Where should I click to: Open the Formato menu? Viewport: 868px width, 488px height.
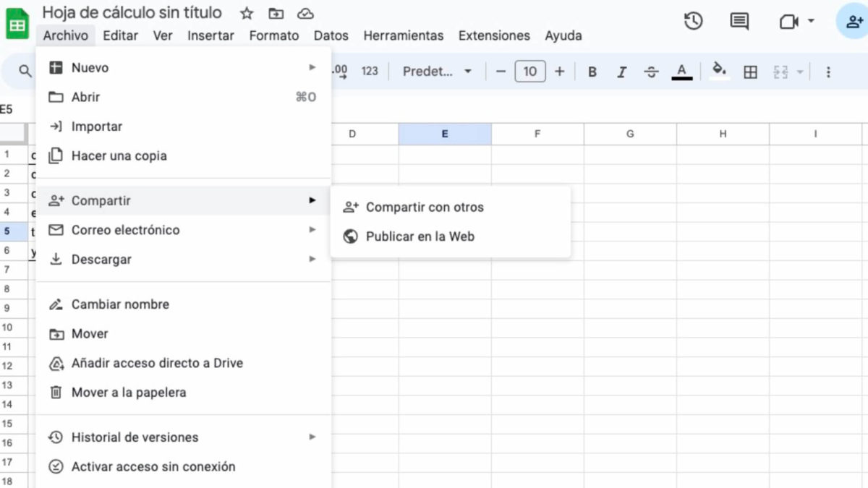point(274,35)
